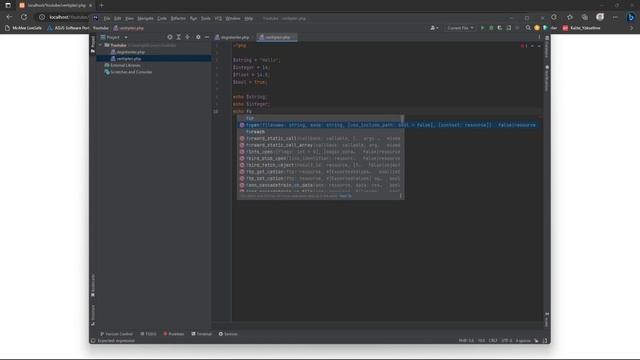640x360 pixels.
Task: Open the Current File run configuration dropdown
Action: tap(460, 28)
